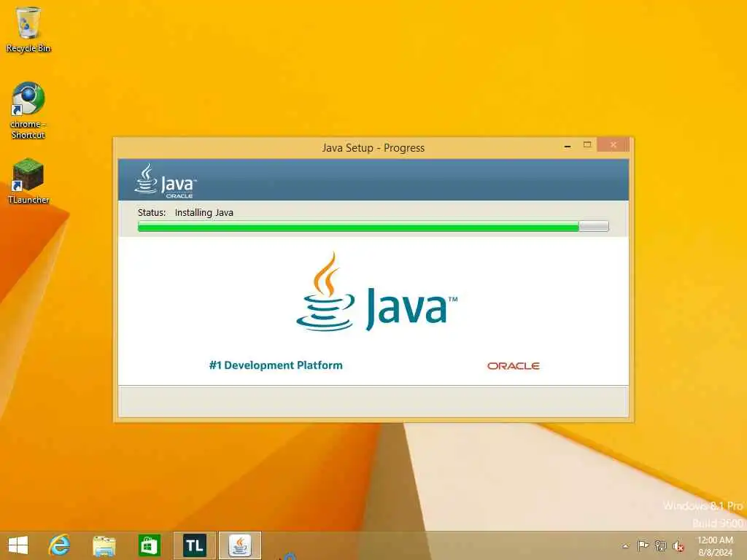
Task: Click the disabled maximize button of Java Setup
Action: pyautogui.click(x=587, y=145)
